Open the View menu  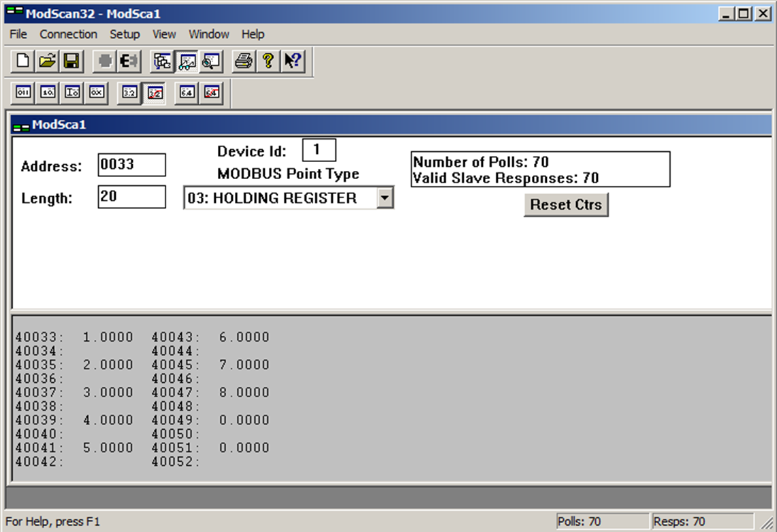(163, 34)
